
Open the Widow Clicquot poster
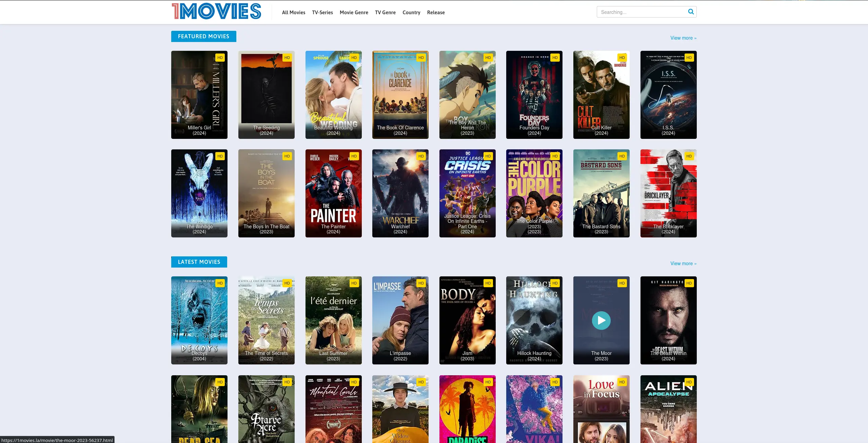point(400,409)
